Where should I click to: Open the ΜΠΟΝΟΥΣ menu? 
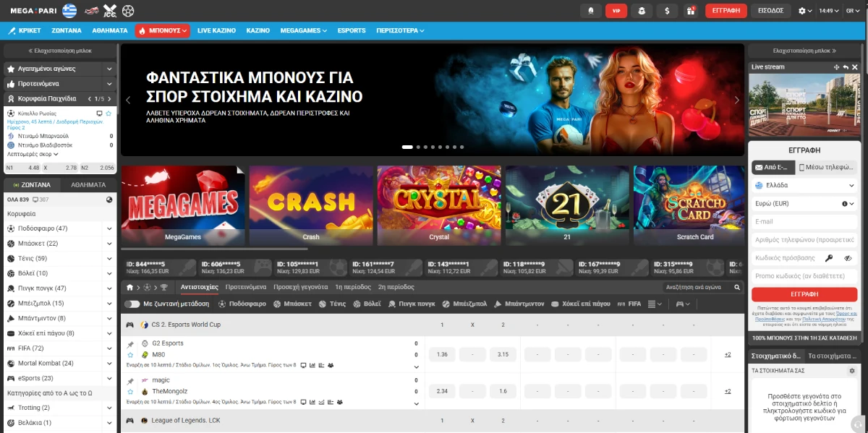coord(163,31)
